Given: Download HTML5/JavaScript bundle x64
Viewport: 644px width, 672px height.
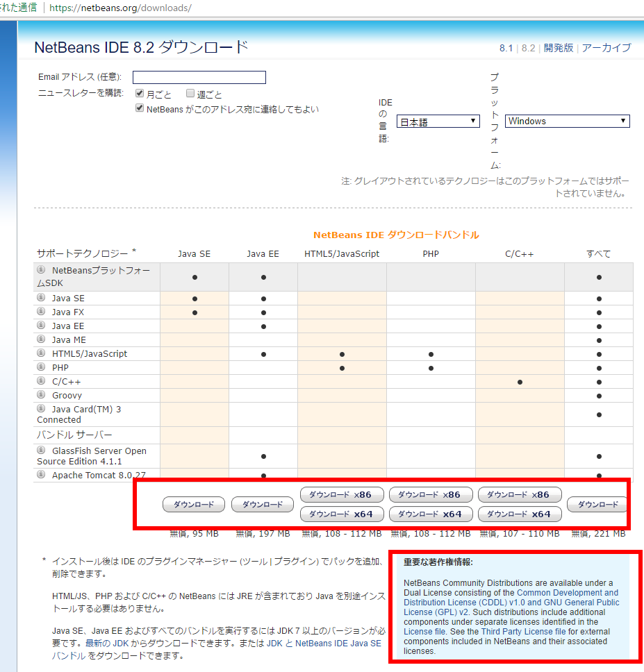Looking at the screenshot, I should [x=342, y=514].
